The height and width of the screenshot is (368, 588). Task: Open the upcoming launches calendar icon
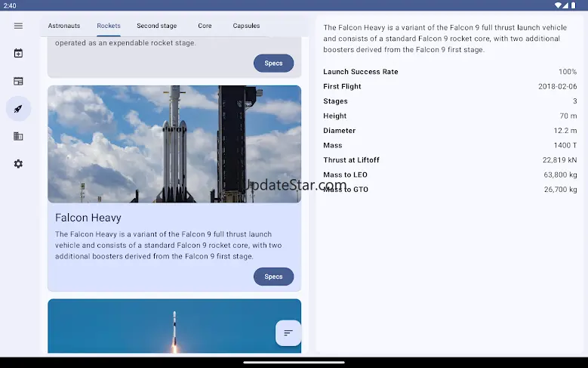18,54
